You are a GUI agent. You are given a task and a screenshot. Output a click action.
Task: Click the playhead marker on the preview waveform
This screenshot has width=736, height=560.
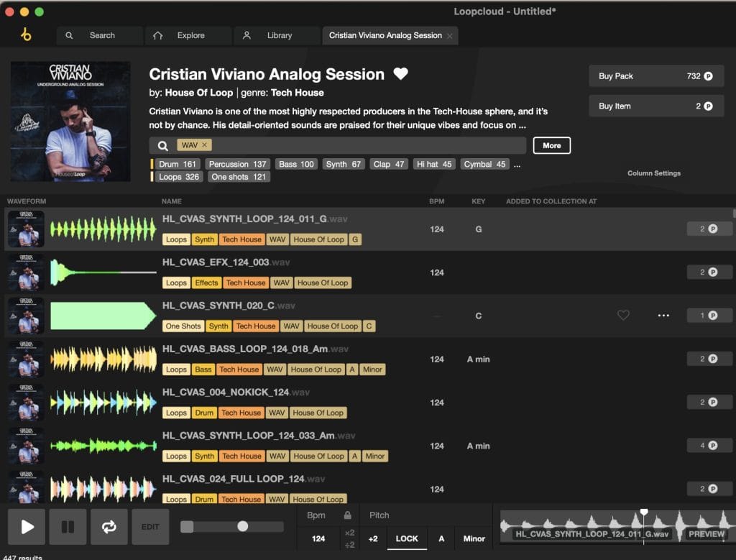pos(644,512)
